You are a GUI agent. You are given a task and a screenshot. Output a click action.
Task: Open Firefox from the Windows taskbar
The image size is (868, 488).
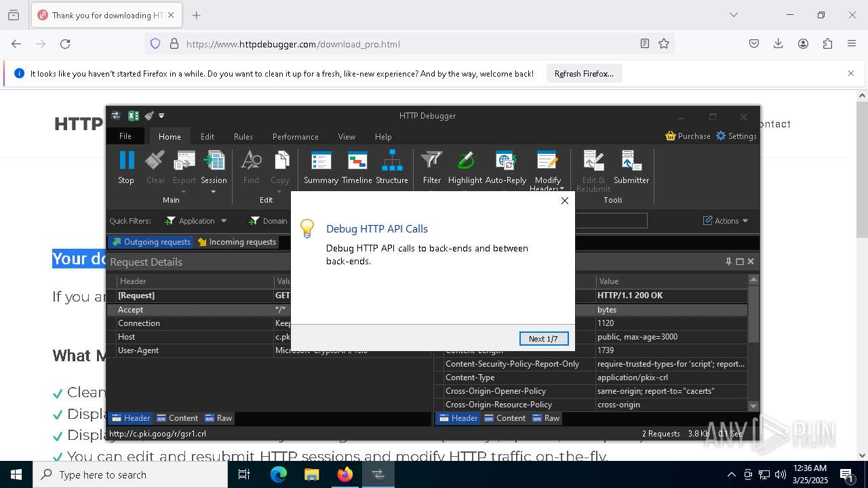345,474
